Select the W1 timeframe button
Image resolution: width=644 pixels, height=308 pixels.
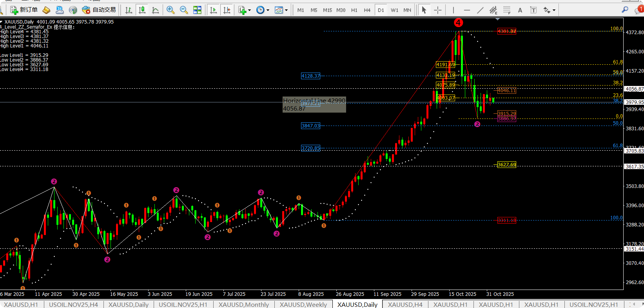coord(394,10)
